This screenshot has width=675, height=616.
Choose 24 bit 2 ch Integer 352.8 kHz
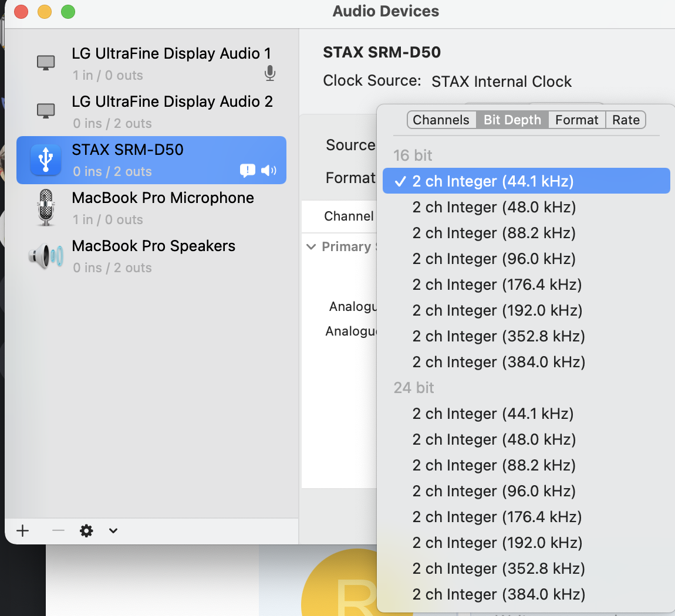(526, 568)
